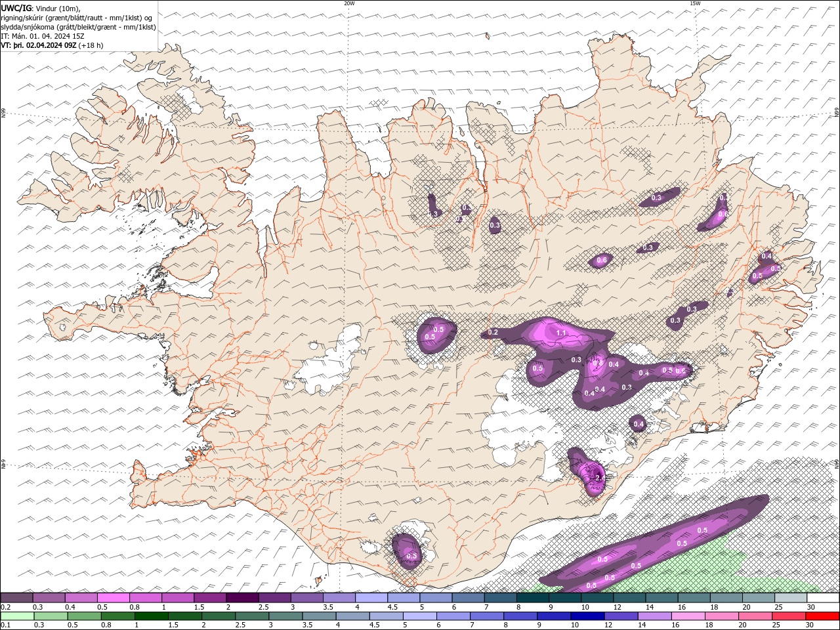This screenshot has width=840, height=630.
Task: Pick the darkest green rain swatch labelled 1
Action: (151, 616)
